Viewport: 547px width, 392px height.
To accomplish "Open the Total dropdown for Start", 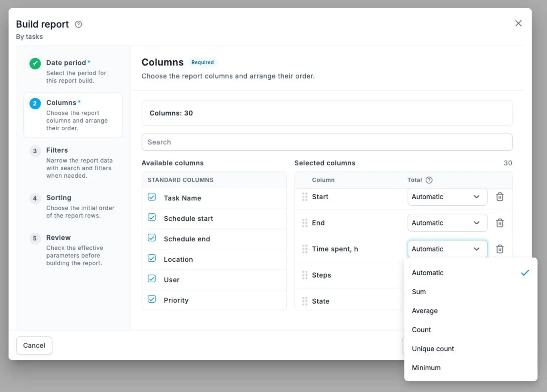I will coord(447,197).
